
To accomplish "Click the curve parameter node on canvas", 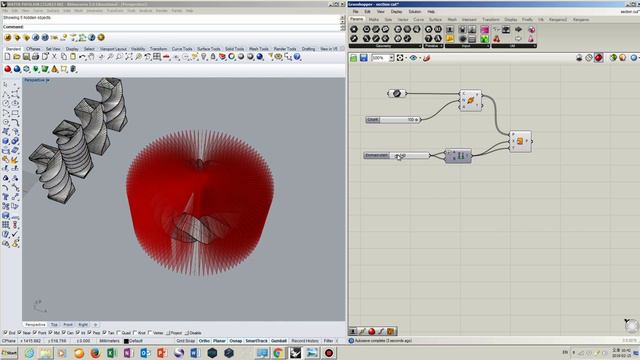I will point(396,93).
